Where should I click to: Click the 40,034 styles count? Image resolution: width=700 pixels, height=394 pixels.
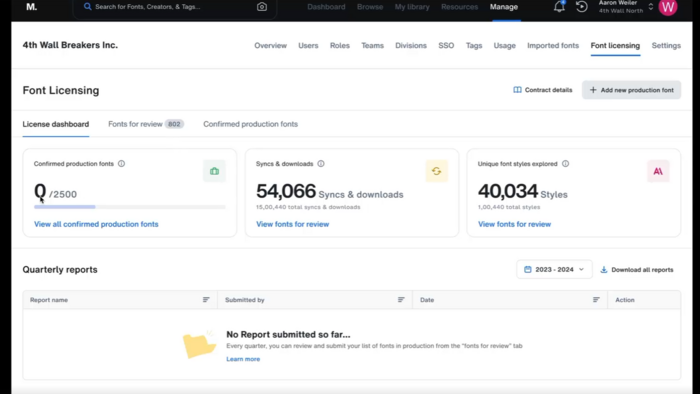[508, 191]
